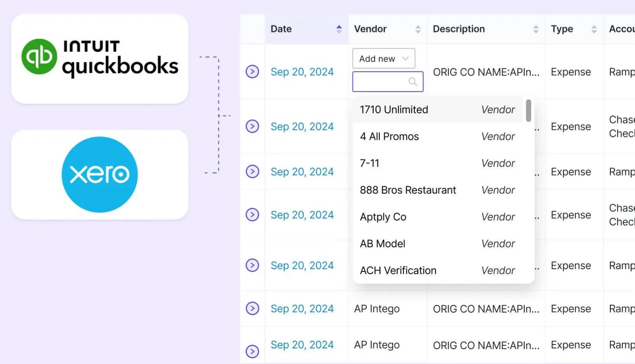Click the magnifier icon in vendor search
The width and height of the screenshot is (635, 364).
coord(413,81)
